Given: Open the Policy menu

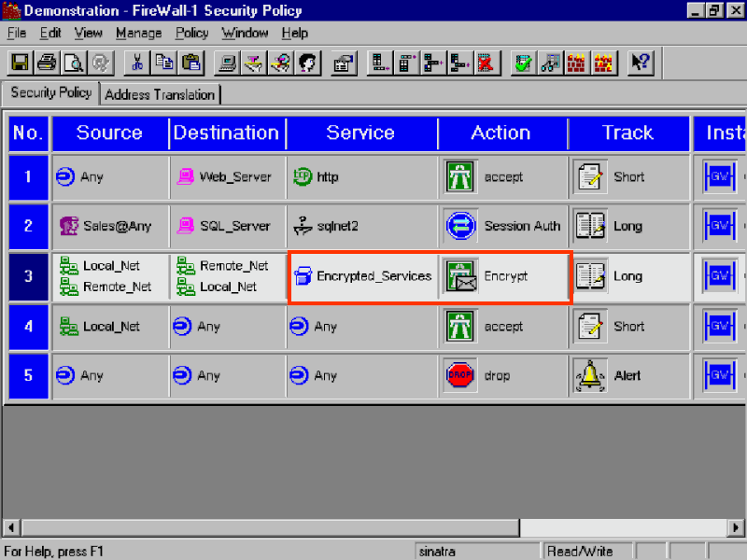Looking at the screenshot, I should coord(192,33).
